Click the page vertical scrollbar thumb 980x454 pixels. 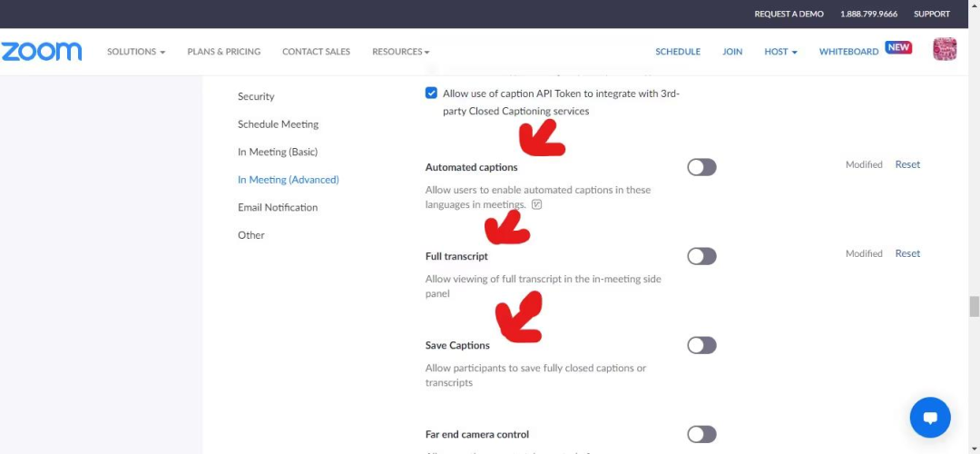click(x=974, y=307)
